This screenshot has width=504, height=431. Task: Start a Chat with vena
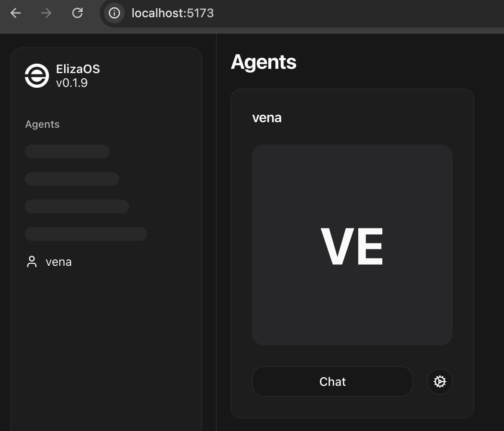pos(332,382)
